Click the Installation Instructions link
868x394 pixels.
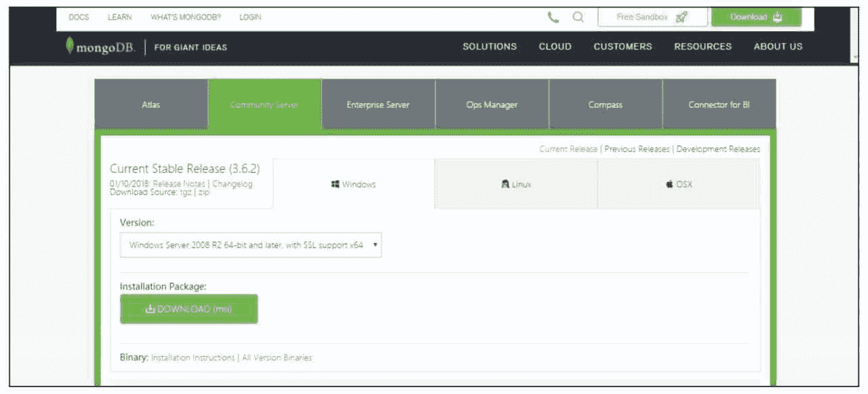(193, 357)
